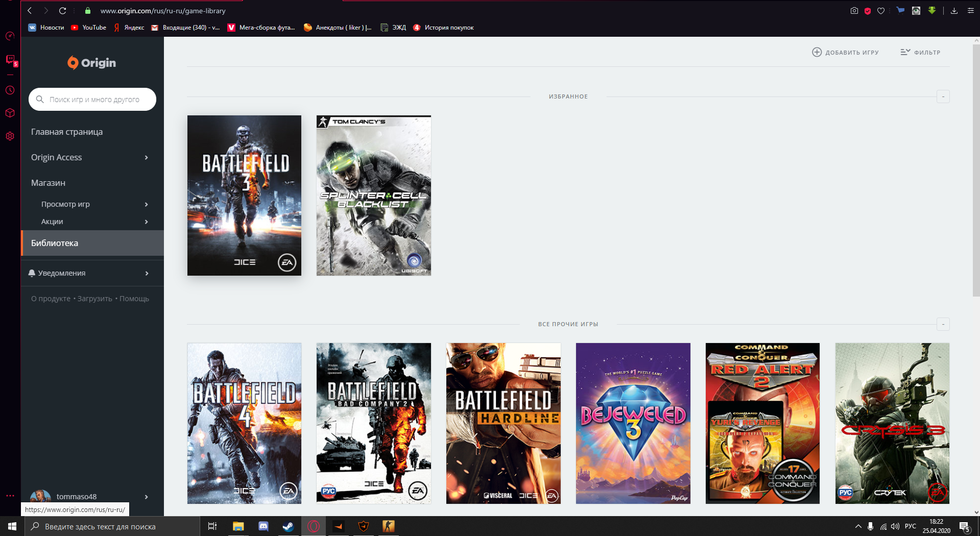Add page to bookmarks with heart icon
The image size is (980, 536).
point(881,11)
